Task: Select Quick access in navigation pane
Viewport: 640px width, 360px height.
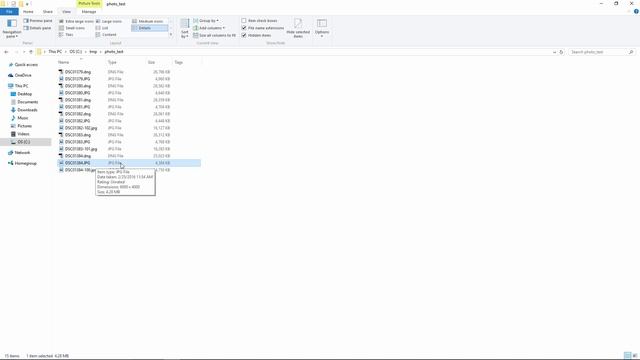Action: pos(26,65)
